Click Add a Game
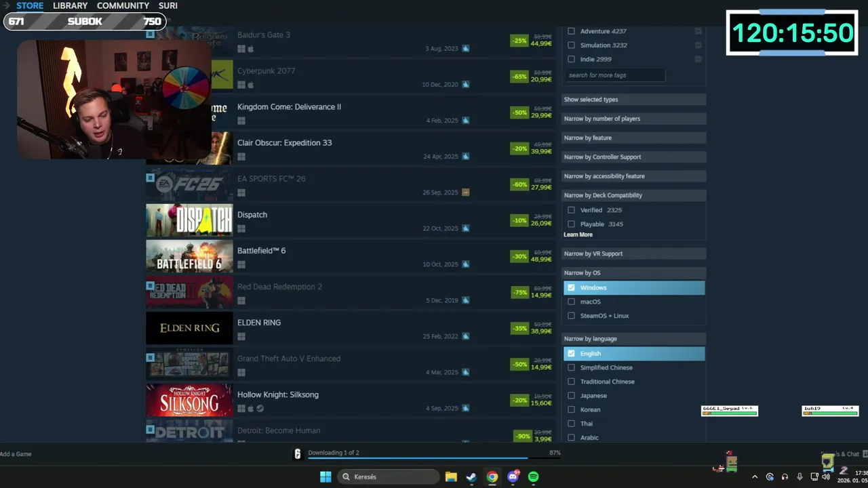The width and height of the screenshot is (868, 488). pyautogui.click(x=16, y=454)
